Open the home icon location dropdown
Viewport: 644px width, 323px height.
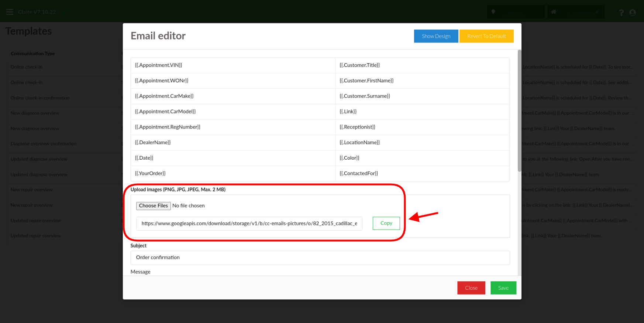click(x=575, y=12)
